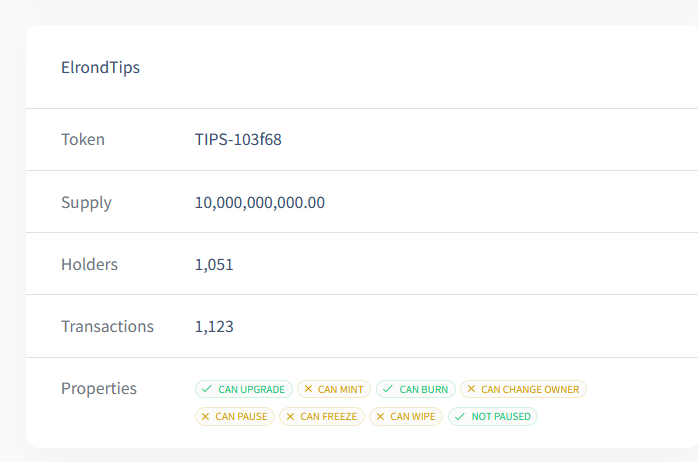Image resolution: width=698 pixels, height=462 pixels.
Task: Select the holders count 1,051
Action: (x=214, y=265)
